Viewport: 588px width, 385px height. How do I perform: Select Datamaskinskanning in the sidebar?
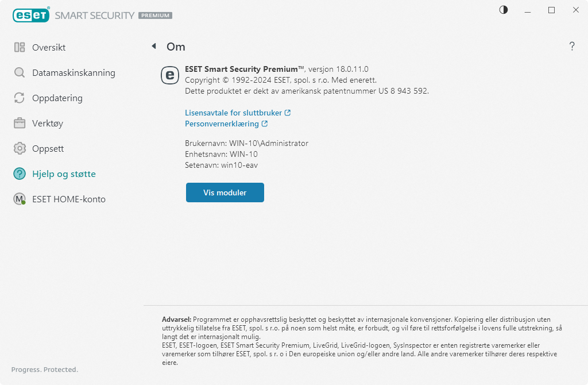coord(73,73)
